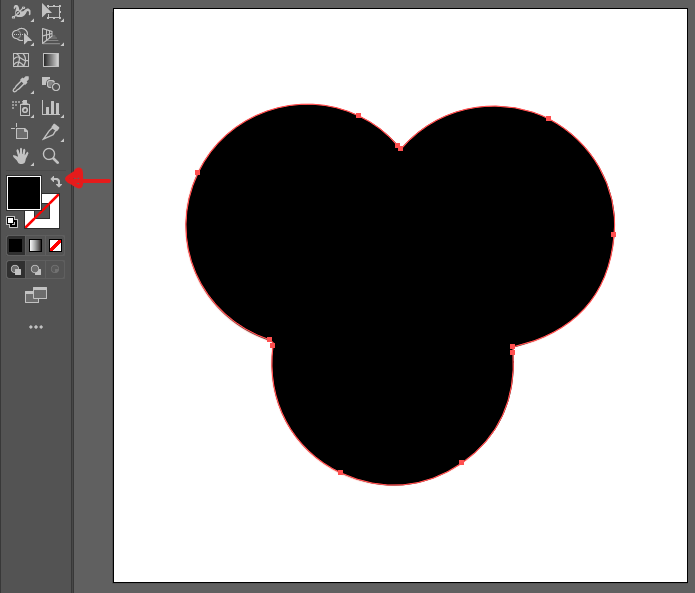Select the Symbol Sprayer tool
Viewport: 695px width, 593px height.
[x=21, y=108]
